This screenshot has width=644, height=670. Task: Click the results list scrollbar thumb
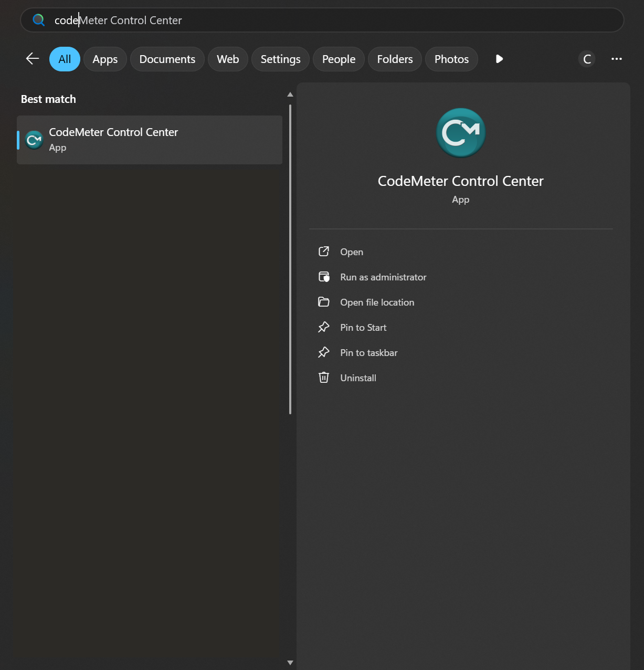click(x=290, y=259)
